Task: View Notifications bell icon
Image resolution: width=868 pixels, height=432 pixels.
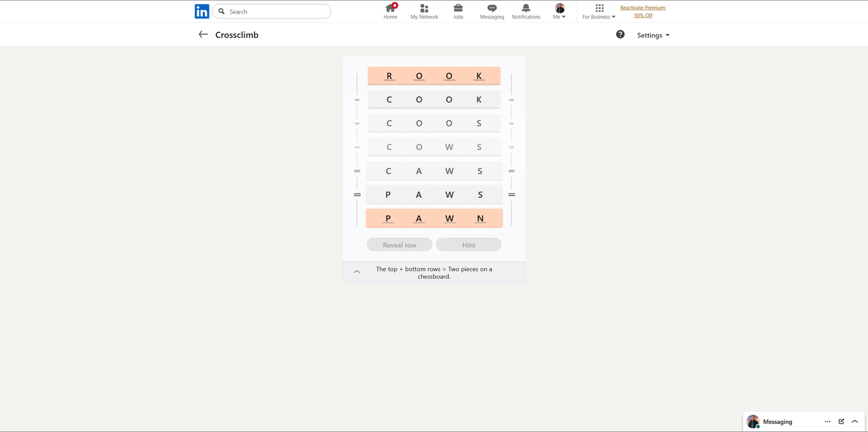Action: point(526,9)
